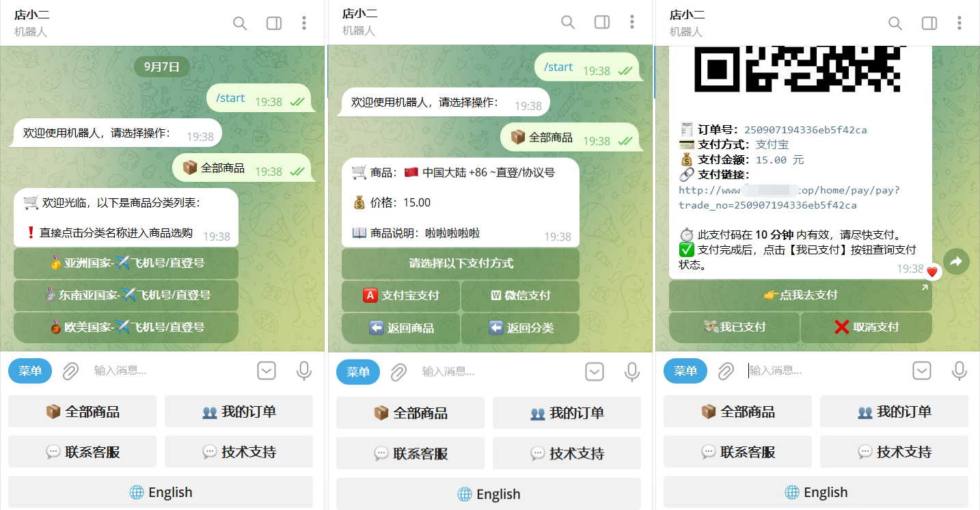The height and width of the screenshot is (510, 980).
Task: Expand the bot keyboard with the left chevron
Action: click(267, 370)
